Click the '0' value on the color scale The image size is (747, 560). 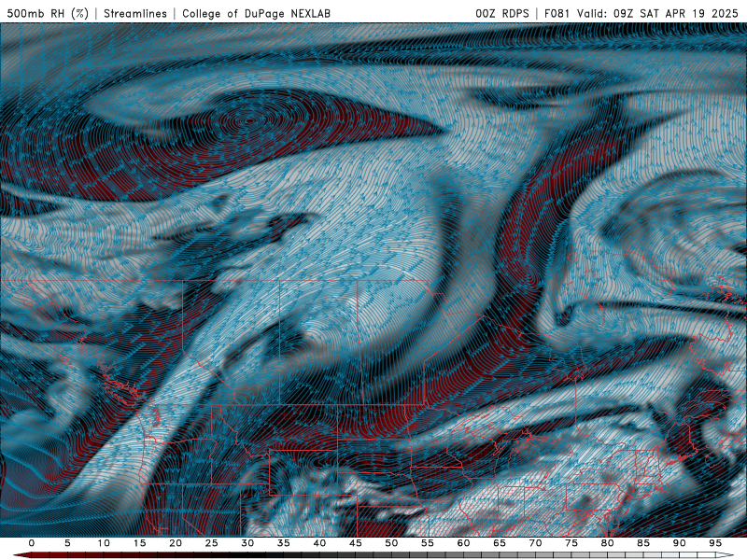click(32, 543)
